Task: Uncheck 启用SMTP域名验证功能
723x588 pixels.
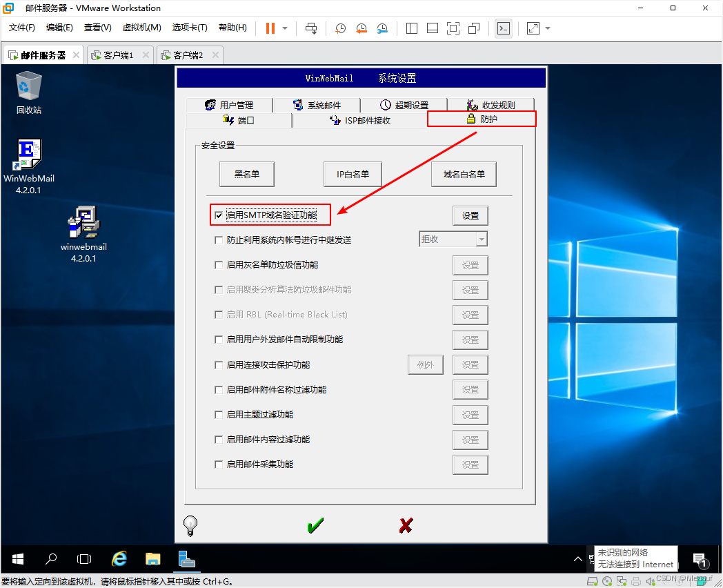Action: 219,215
